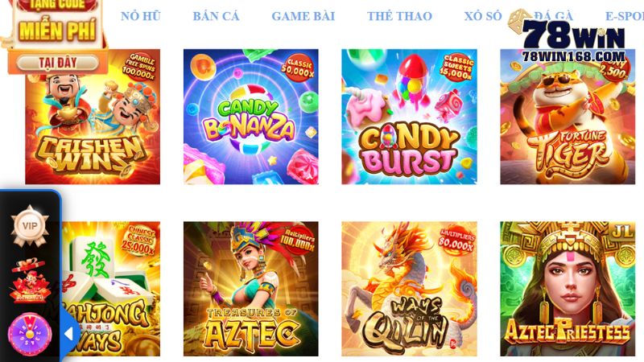
Task: Play the Candy Burst game
Action: coord(409,117)
